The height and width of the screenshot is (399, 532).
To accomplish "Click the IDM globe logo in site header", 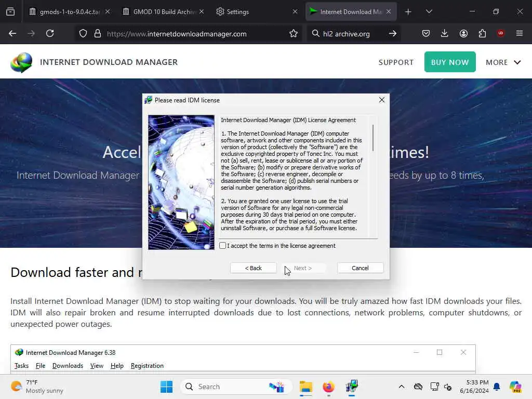I will click(x=21, y=62).
